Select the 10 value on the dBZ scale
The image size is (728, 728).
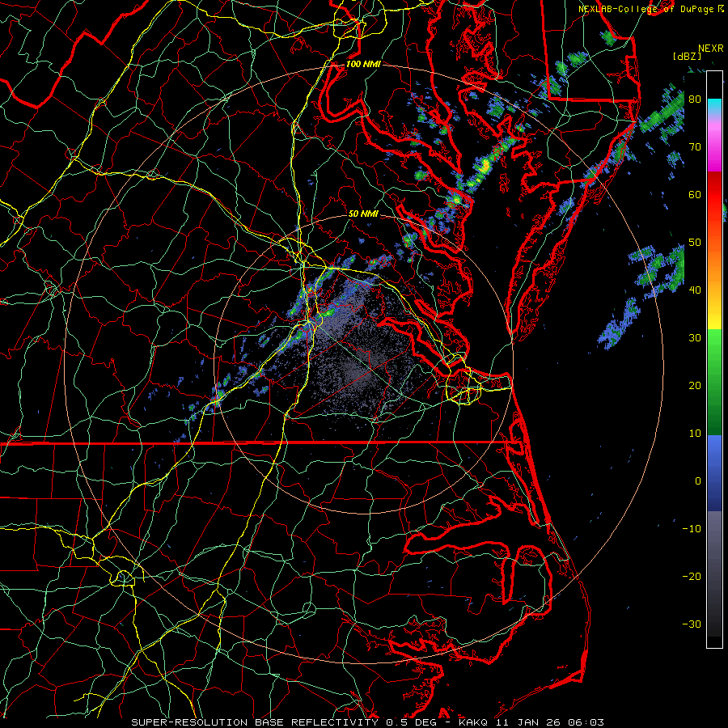point(695,434)
